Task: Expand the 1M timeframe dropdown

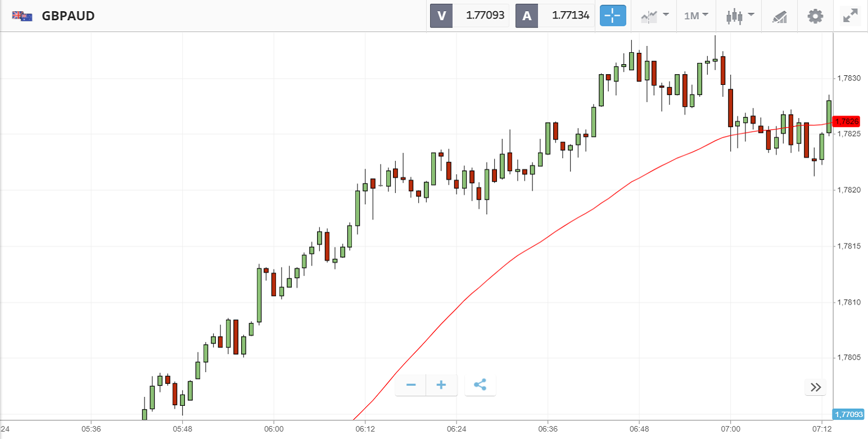Action: tap(696, 16)
